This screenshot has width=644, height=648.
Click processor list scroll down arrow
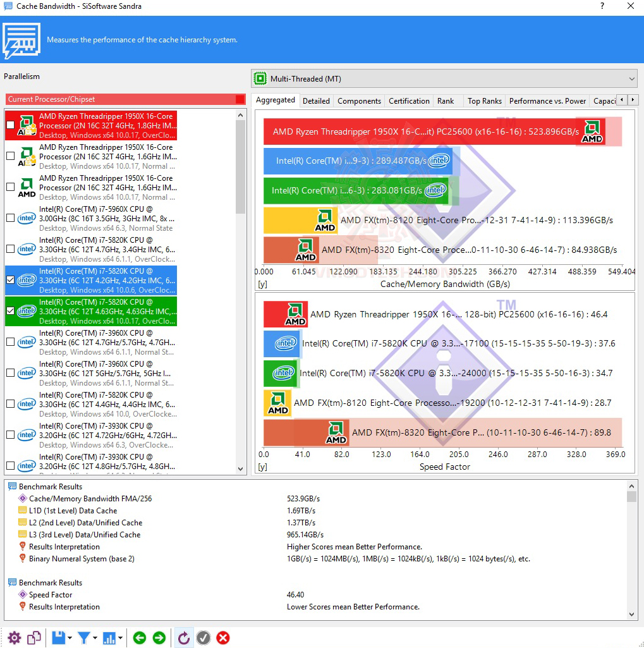240,468
